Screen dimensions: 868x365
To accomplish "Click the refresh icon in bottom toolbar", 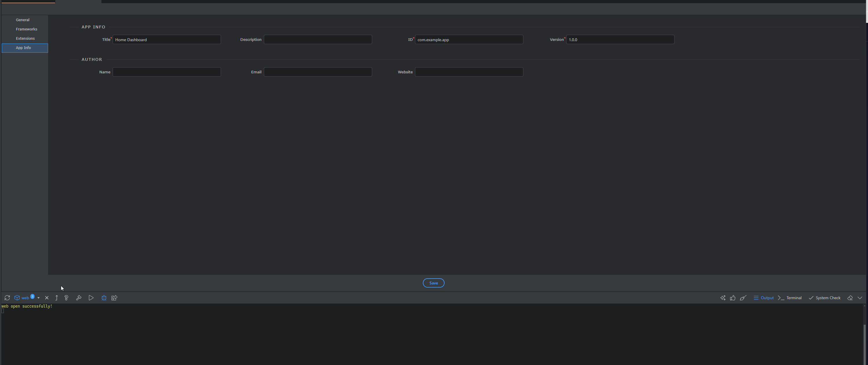I will [7, 298].
